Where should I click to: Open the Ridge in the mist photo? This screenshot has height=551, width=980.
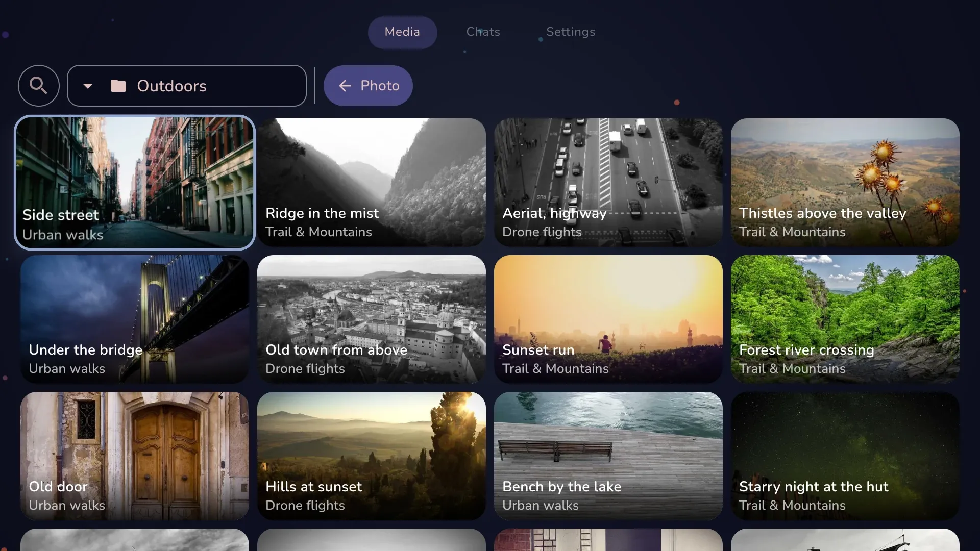(372, 183)
